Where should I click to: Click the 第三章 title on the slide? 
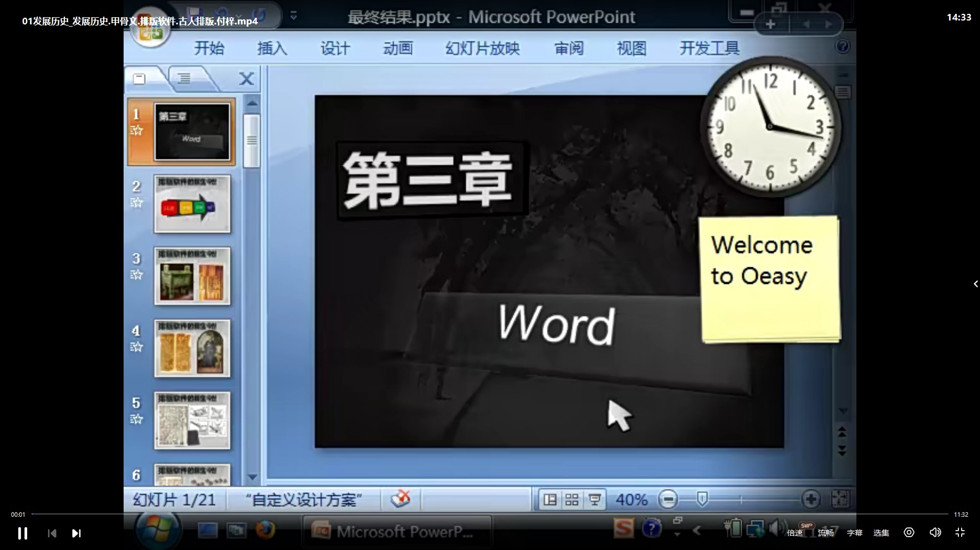coord(428,181)
